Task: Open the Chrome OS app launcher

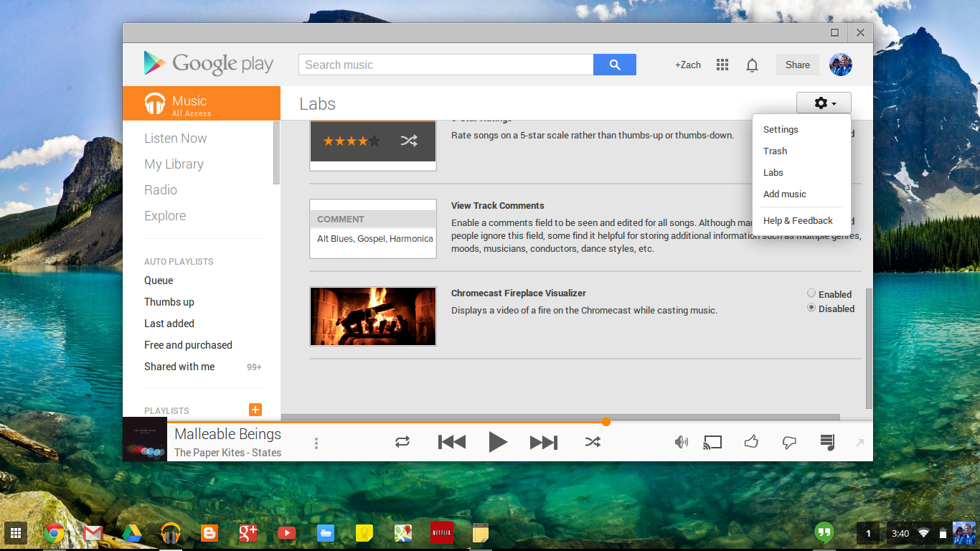Action: (16, 533)
